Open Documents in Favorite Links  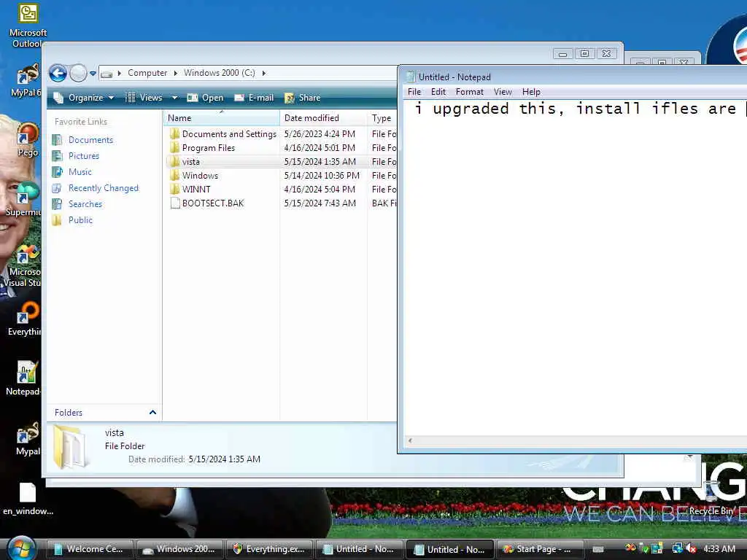[90, 140]
